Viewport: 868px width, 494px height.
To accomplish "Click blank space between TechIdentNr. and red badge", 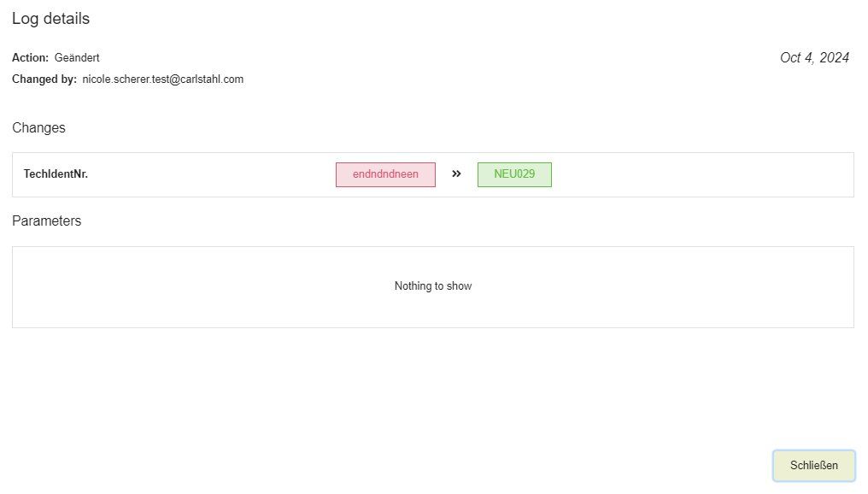I will pos(214,174).
